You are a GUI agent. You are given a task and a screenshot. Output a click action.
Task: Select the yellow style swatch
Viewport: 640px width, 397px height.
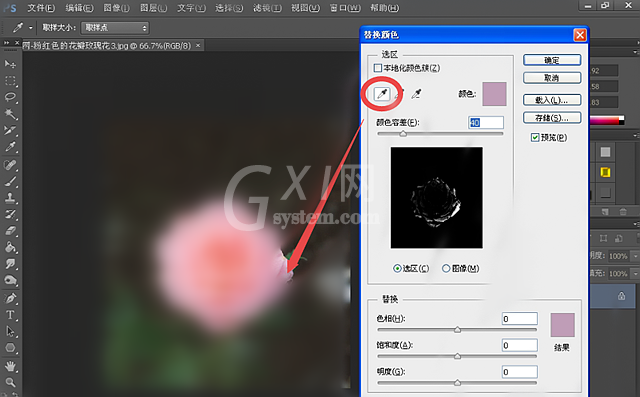[x=605, y=172]
